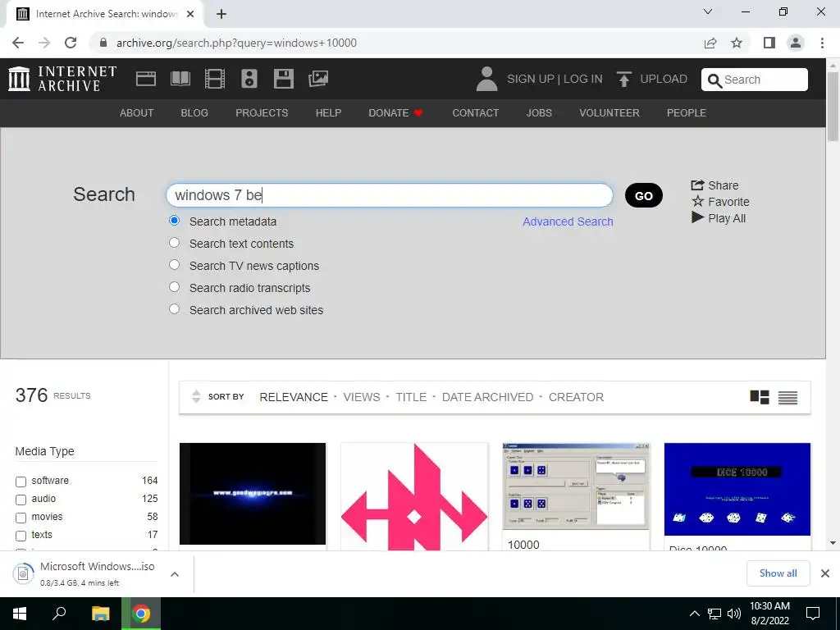Check the movies media type filter
840x630 pixels.
tap(21, 518)
